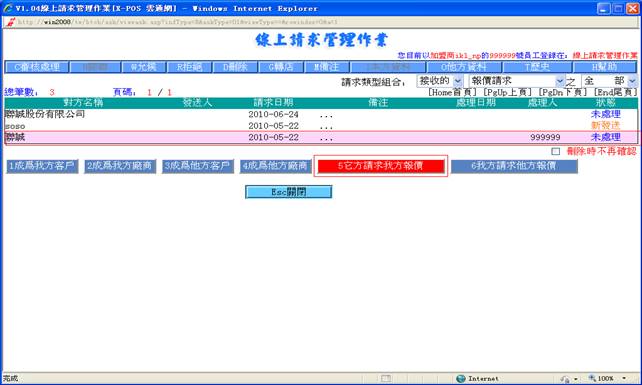This screenshot has width=642, height=385.
Task: Expand the 全部 status dropdown
Action: (609, 81)
